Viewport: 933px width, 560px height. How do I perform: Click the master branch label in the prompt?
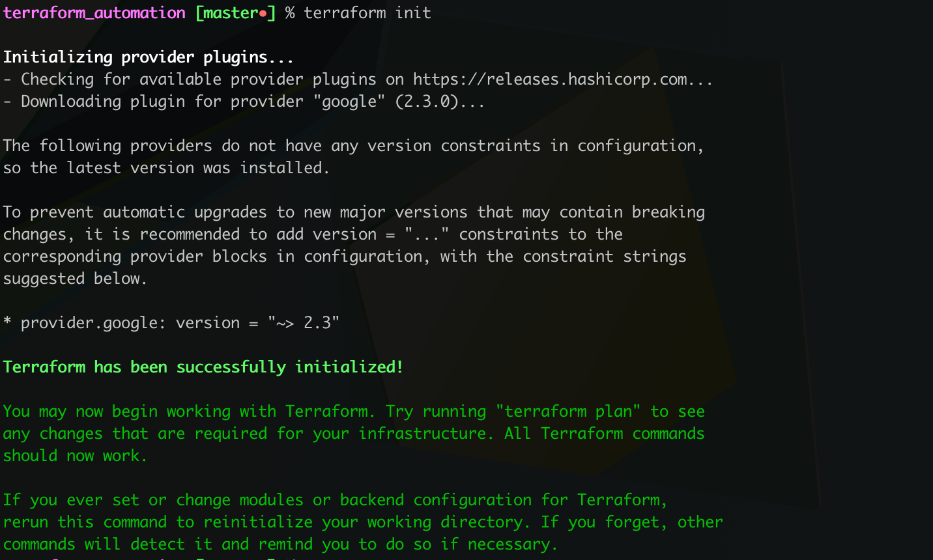coord(231,13)
